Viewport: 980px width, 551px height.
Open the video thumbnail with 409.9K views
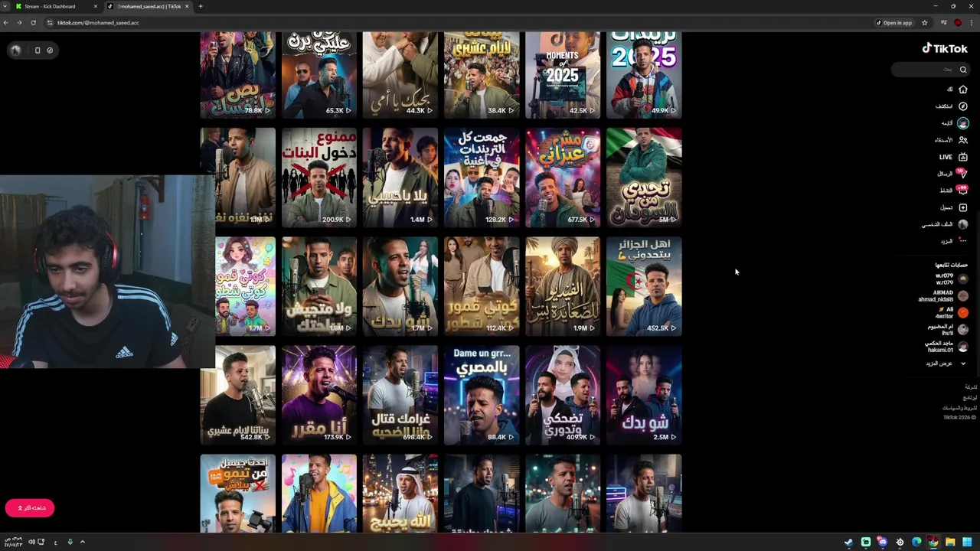(x=563, y=395)
